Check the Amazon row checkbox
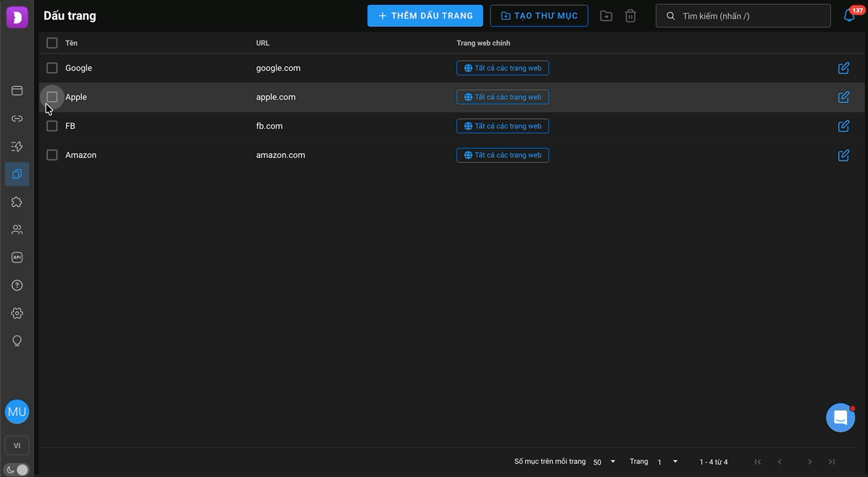The height and width of the screenshot is (477, 868). tap(52, 155)
